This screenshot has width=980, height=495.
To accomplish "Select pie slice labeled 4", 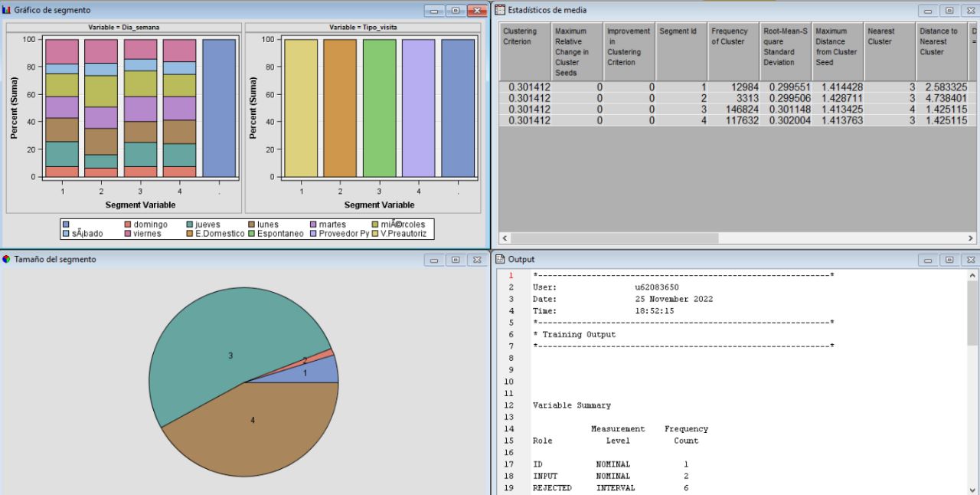I will coord(253,429).
